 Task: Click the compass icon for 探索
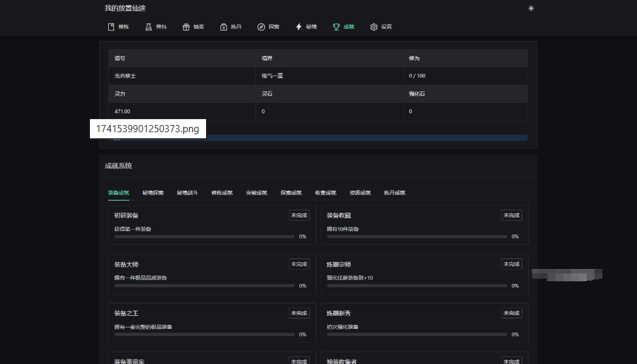261,27
